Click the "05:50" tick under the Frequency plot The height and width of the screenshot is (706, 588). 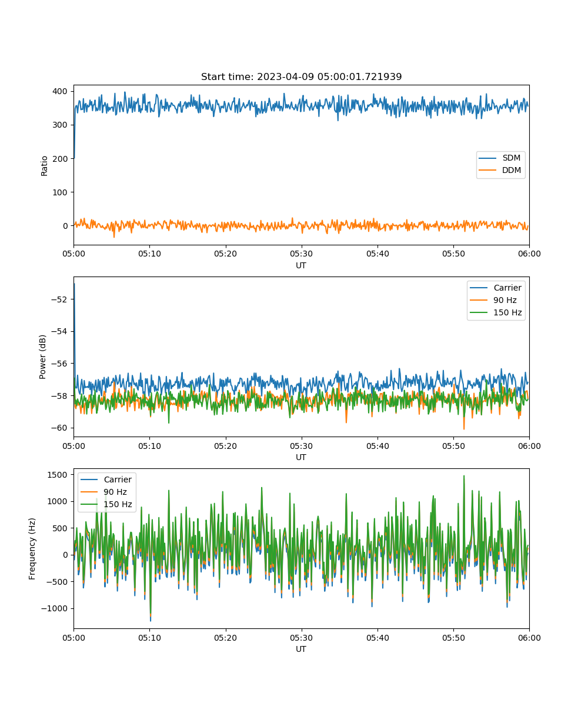click(453, 638)
